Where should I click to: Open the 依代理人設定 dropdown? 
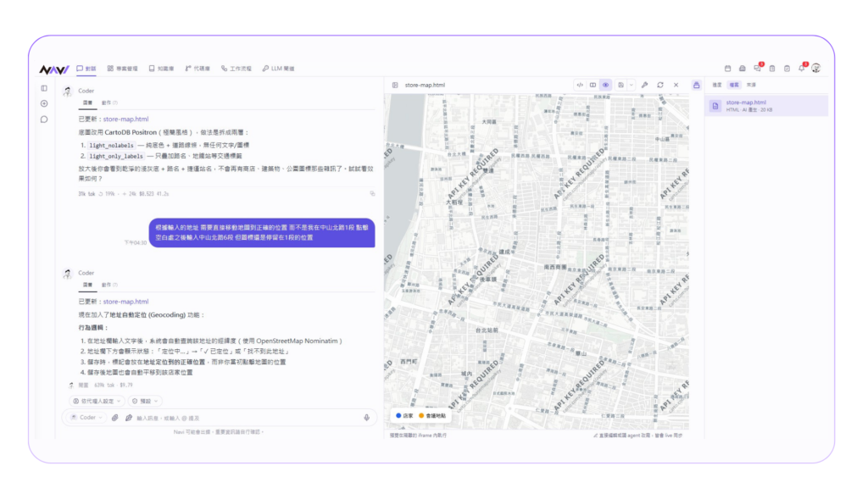point(97,401)
